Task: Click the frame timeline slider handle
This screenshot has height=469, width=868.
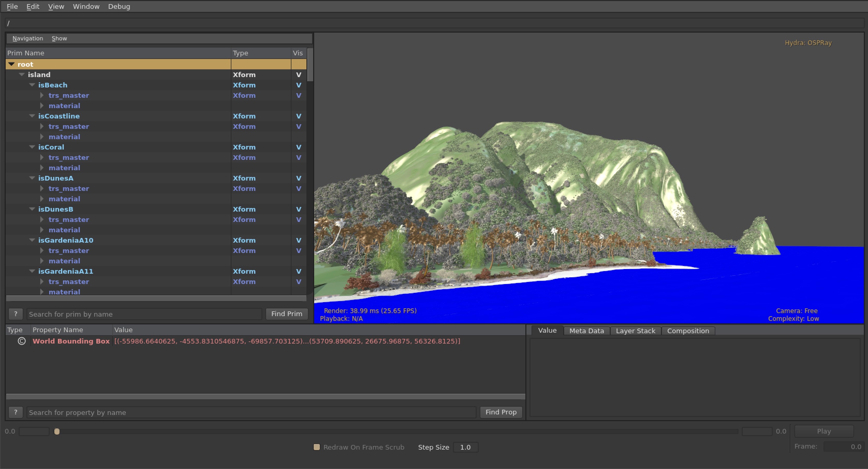Action: (x=57, y=431)
